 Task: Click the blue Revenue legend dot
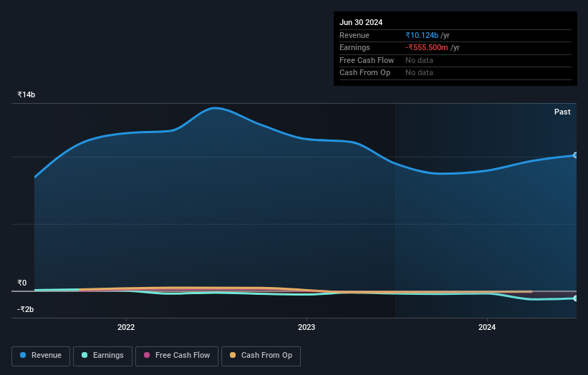[23, 355]
